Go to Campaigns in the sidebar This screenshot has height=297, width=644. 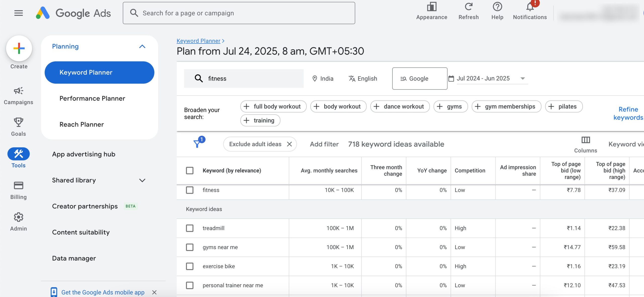tap(18, 96)
